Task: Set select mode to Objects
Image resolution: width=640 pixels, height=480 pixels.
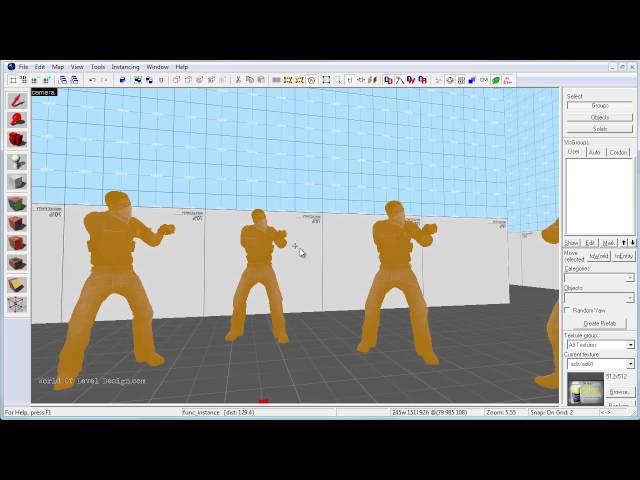Action: coord(600,117)
